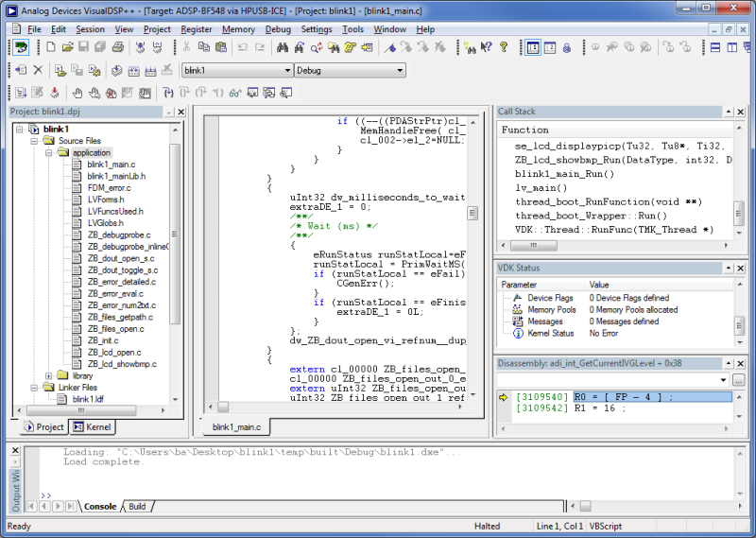Image resolution: width=756 pixels, height=538 pixels.
Task: Open the Memory menu
Action: pos(238,29)
